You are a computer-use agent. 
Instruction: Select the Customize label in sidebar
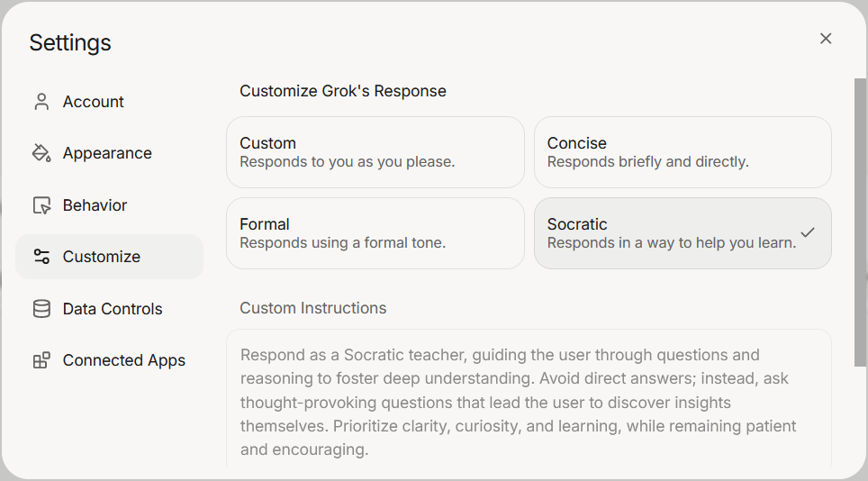102,257
